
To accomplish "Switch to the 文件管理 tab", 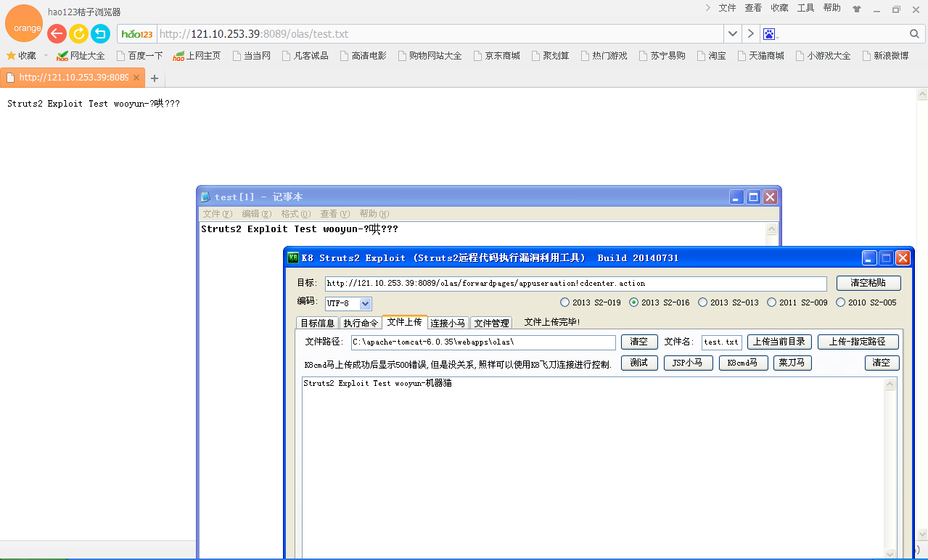I will pos(491,323).
